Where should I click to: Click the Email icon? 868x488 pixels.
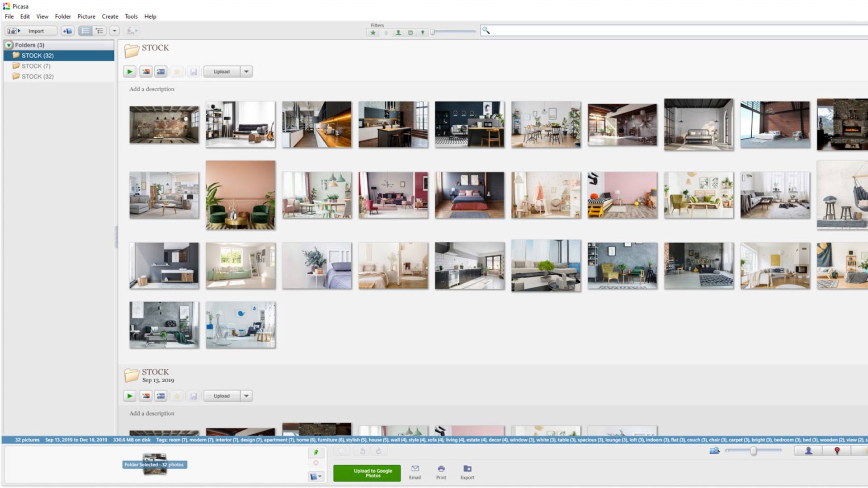pos(415,472)
